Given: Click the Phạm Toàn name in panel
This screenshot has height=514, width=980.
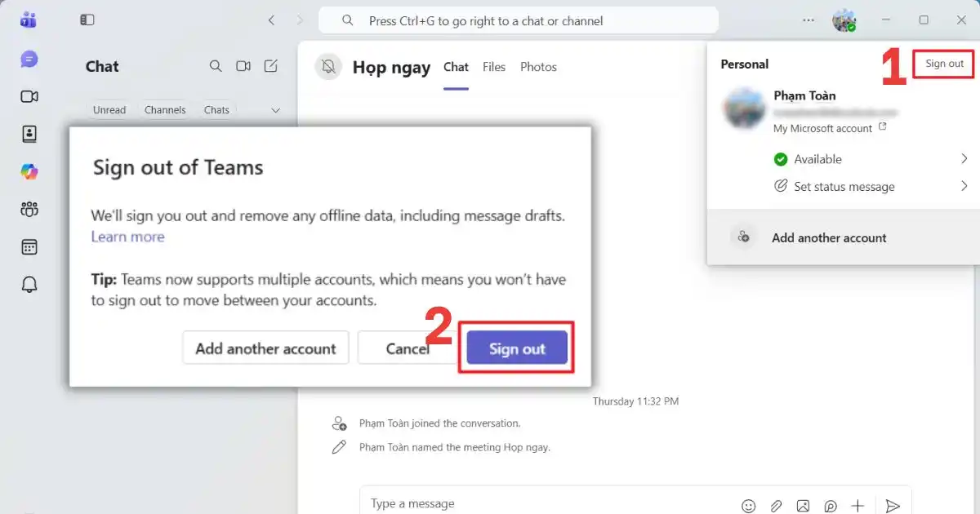Looking at the screenshot, I should tap(804, 95).
